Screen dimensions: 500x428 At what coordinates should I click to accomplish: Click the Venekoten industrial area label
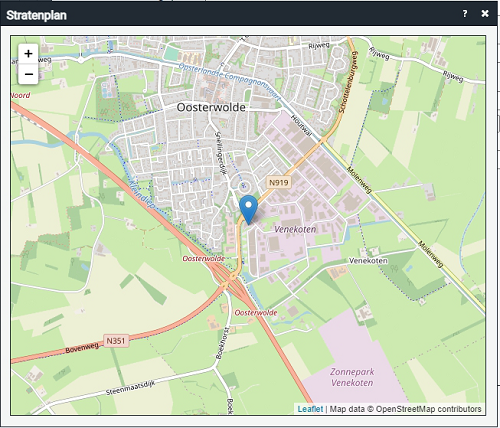tap(295, 229)
